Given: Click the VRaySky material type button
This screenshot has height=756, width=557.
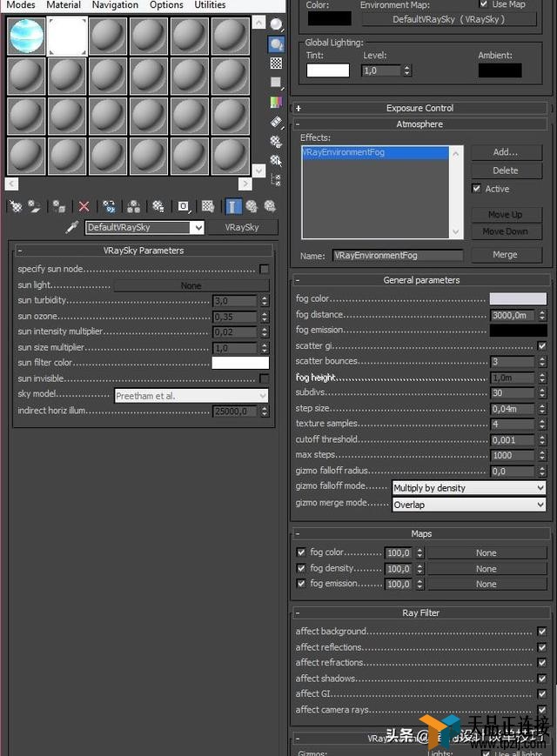Looking at the screenshot, I should (x=242, y=228).
